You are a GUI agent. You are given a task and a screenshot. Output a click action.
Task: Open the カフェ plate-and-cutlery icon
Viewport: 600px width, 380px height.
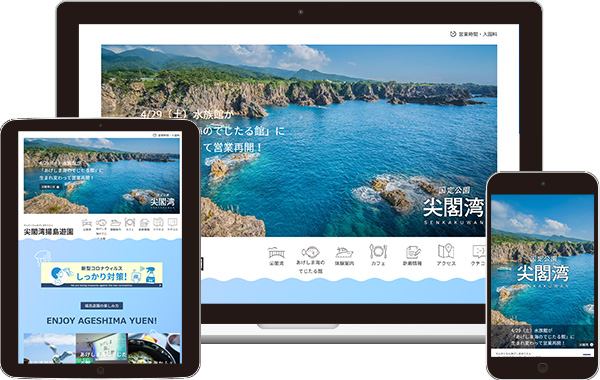click(x=378, y=252)
